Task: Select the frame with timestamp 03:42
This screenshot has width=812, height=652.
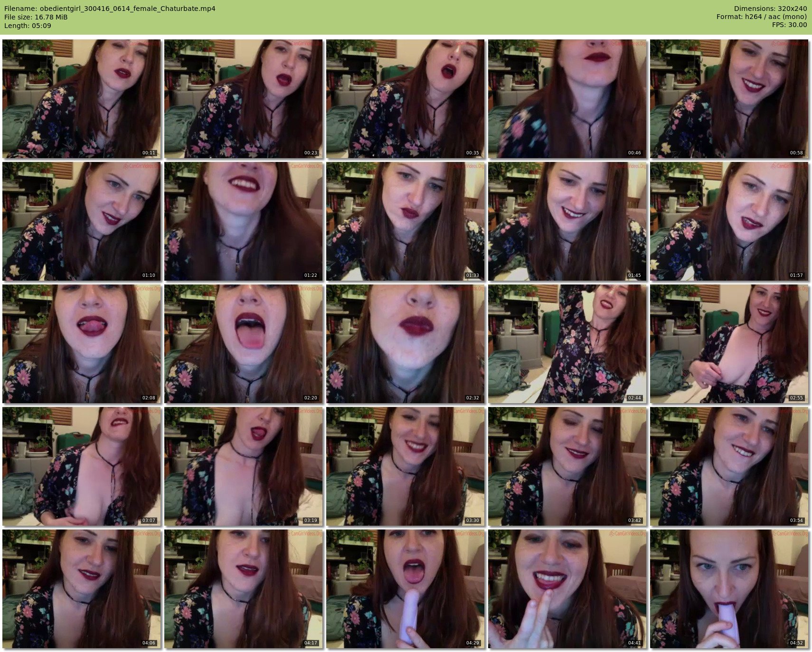Action: [567, 466]
